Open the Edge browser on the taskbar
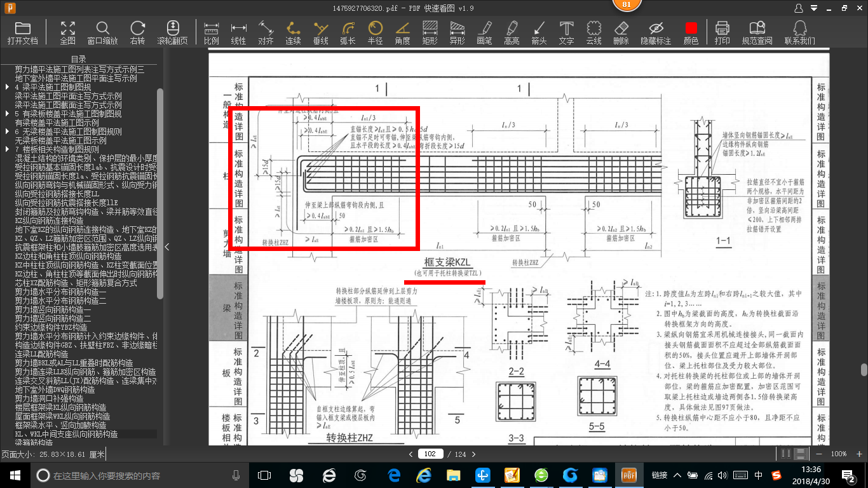The width and height of the screenshot is (868, 488). (x=394, y=475)
